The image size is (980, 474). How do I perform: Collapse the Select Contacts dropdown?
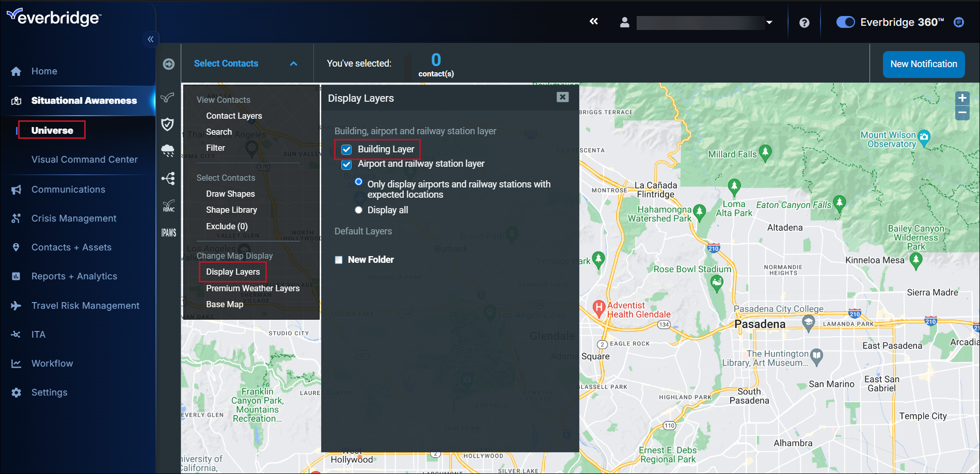point(294,64)
